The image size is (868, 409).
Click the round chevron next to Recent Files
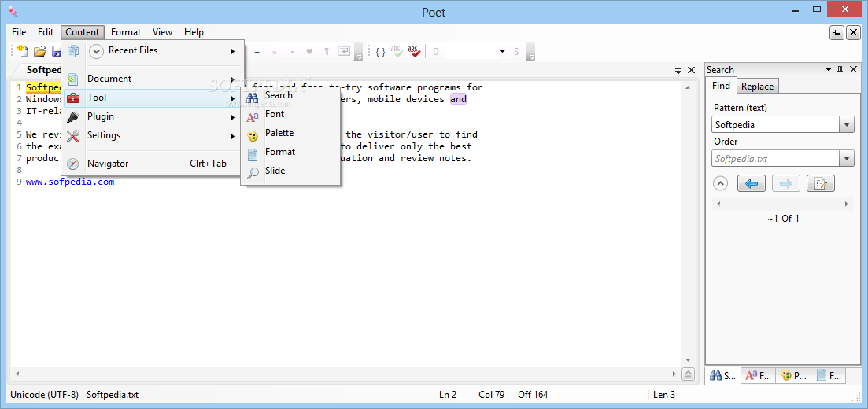[96, 51]
